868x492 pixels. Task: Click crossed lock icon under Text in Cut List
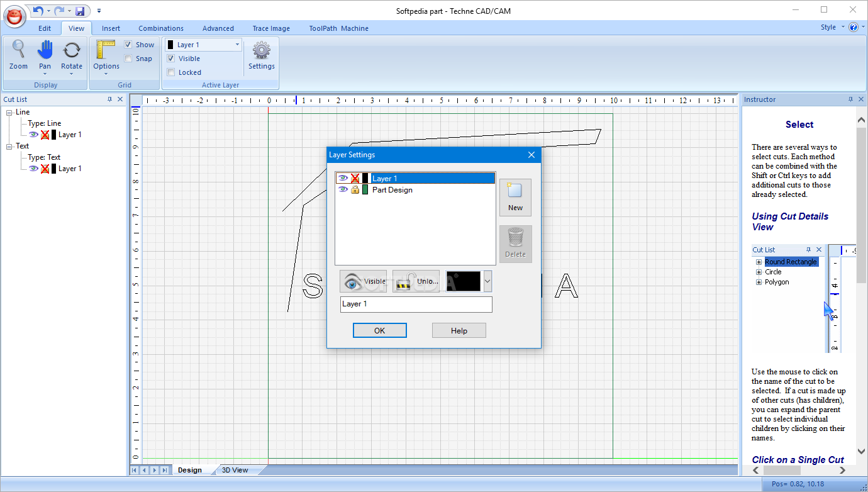pyautogui.click(x=45, y=168)
